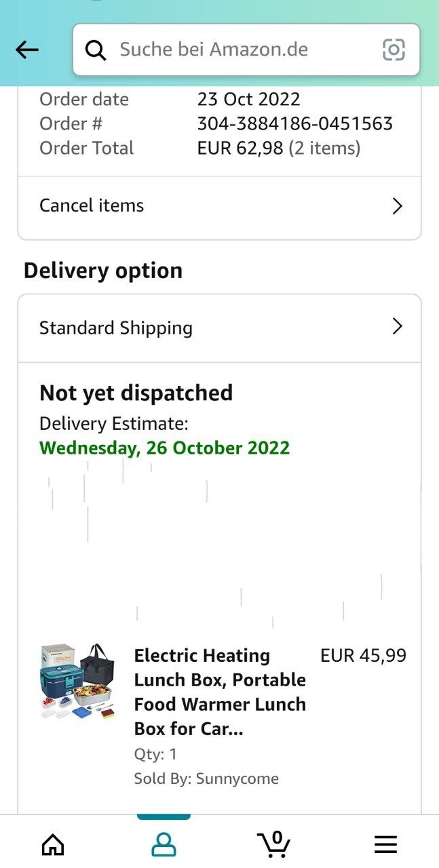The height and width of the screenshot is (868, 439).
Task: Click the 'Sold By: Sunnycome' seller text
Action: 206,778
